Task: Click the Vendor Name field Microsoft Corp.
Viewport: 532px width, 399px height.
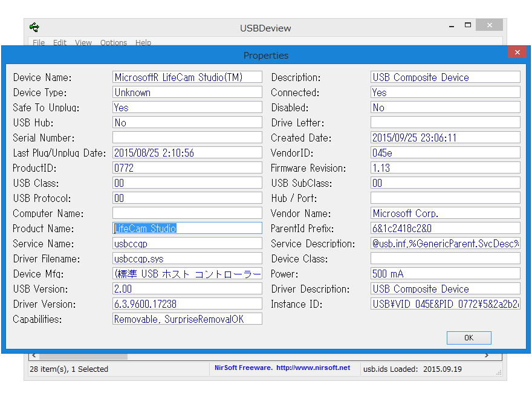Action: click(446, 213)
